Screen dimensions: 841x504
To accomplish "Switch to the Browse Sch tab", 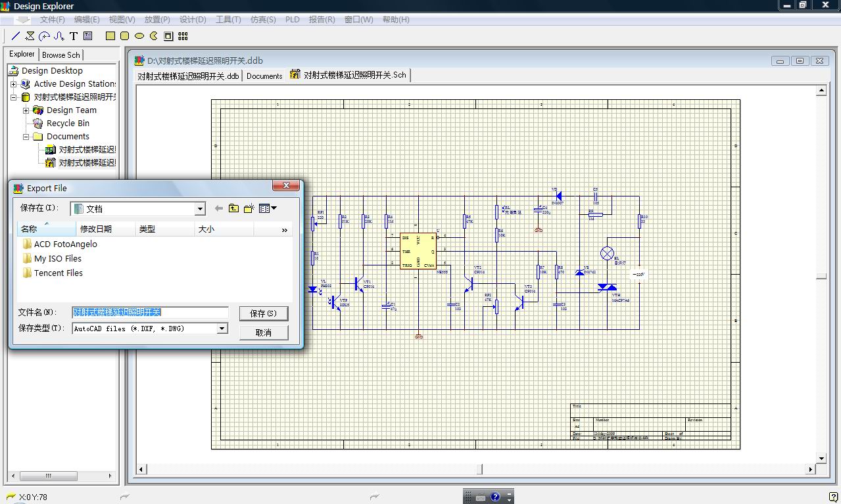I will click(61, 55).
